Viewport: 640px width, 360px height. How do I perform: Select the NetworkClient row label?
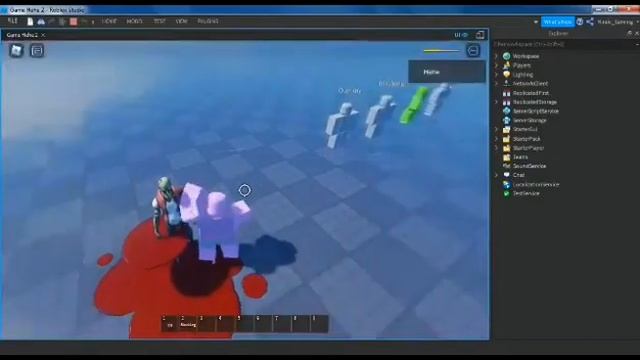(x=531, y=83)
